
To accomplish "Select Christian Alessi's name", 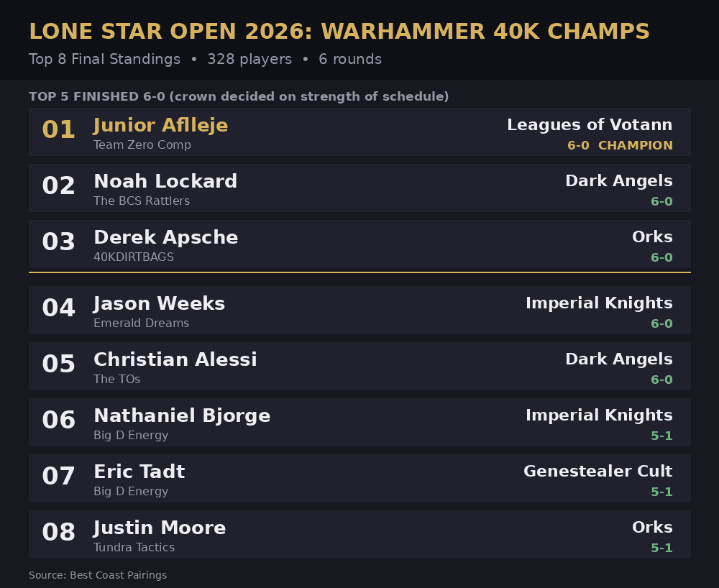I will tap(175, 359).
